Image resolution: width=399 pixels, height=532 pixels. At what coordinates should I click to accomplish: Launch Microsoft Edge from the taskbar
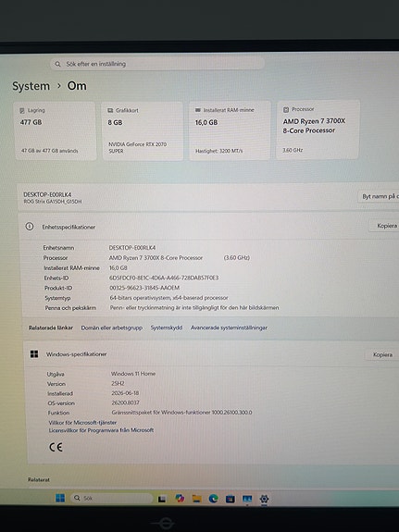(213, 499)
